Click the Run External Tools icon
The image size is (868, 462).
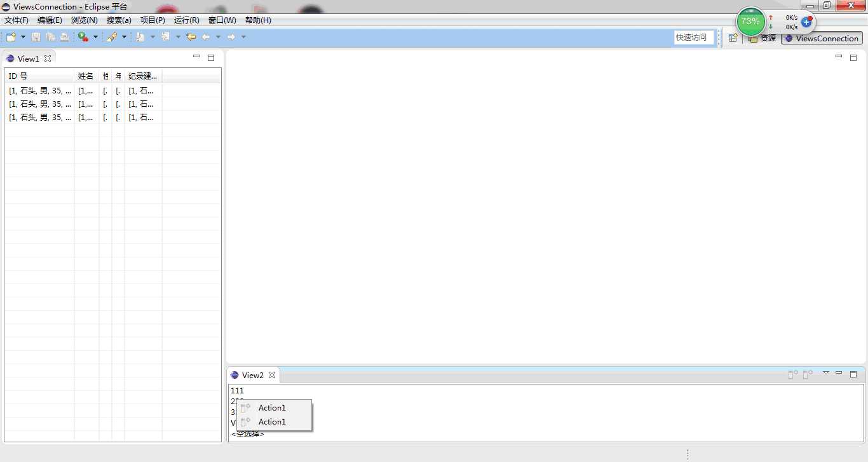tap(83, 37)
